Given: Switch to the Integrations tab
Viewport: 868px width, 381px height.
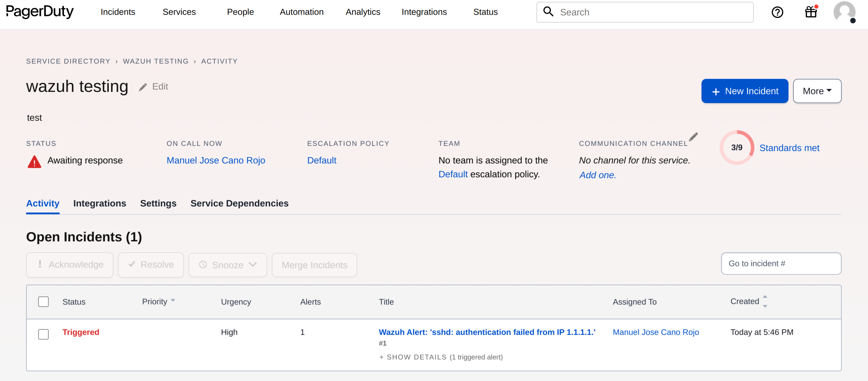Looking at the screenshot, I should click(99, 203).
